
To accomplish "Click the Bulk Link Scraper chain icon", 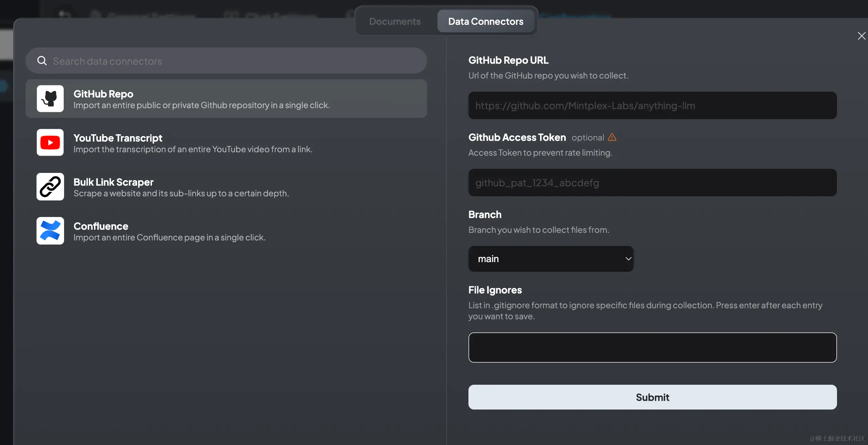I will click(50, 187).
